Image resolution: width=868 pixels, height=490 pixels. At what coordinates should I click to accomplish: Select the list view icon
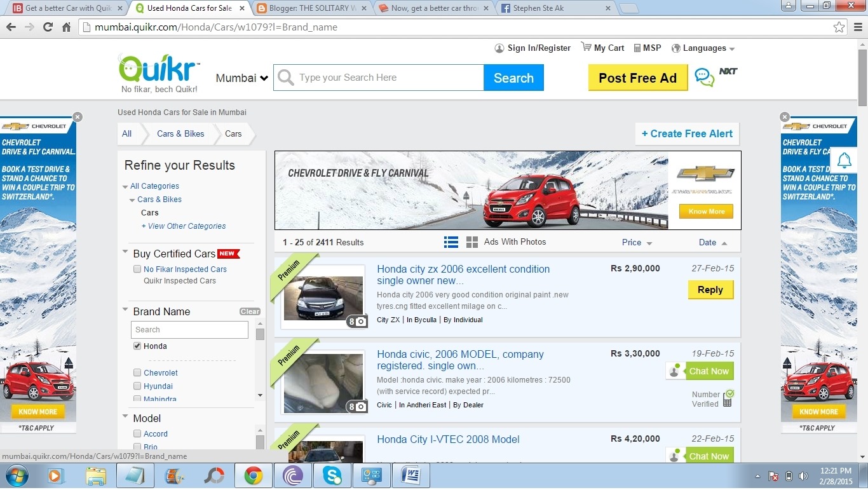[451, 242]
